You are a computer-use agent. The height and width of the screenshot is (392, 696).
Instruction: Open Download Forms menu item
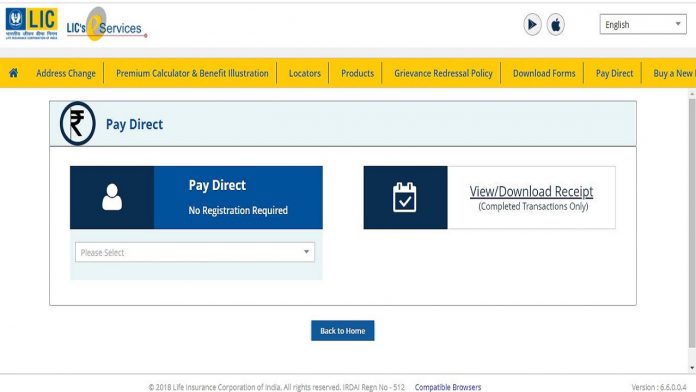544,73
